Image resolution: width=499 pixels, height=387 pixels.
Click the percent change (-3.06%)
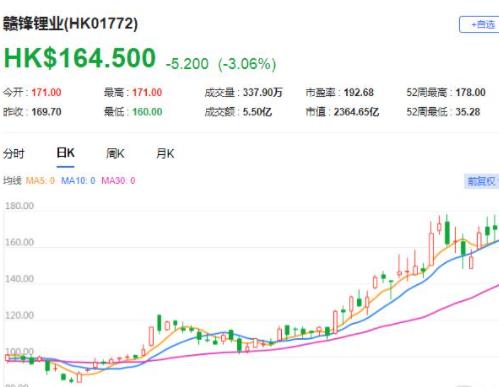pyautogui.click(x=247, y=64)
